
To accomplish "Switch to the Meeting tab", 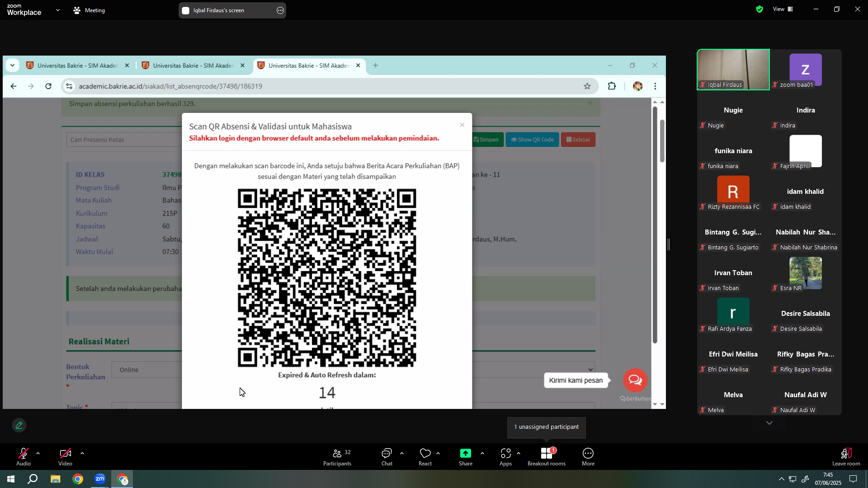I will click(x=89, y=10).
